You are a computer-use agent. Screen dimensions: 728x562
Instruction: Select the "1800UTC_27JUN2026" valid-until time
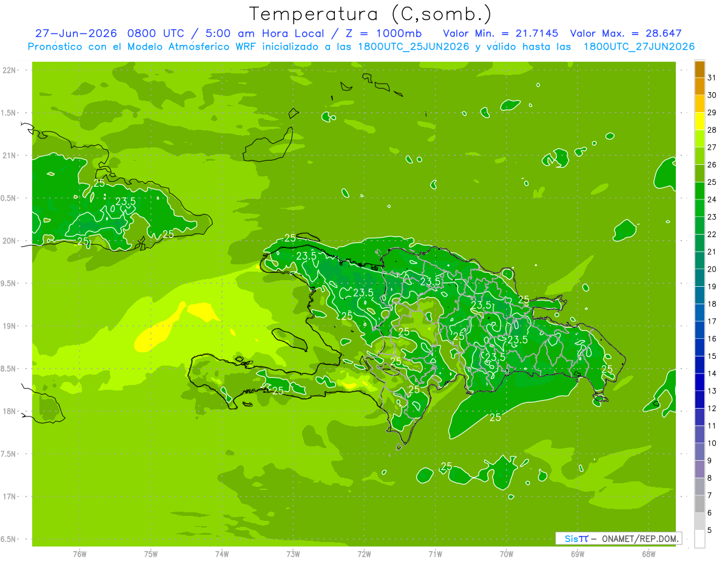click(639, 47)
